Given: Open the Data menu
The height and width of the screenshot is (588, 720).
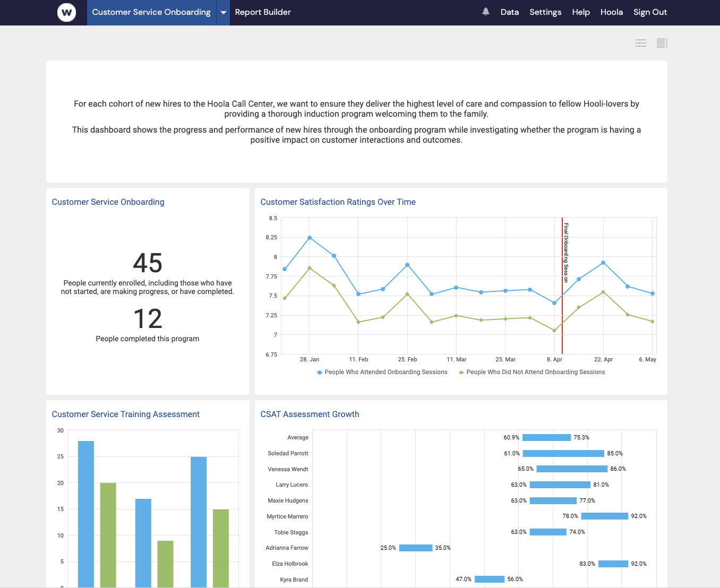Looking at the screenshot, I should coord(509,12).
